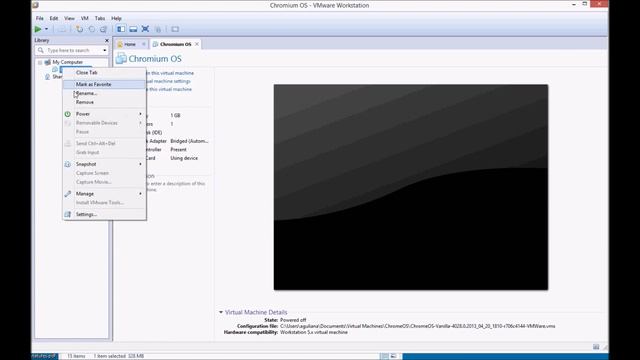Image resolution: width=640 pixels, height=360 pixels.
Task: Open the Edit menu
Action: click(54, 18)
